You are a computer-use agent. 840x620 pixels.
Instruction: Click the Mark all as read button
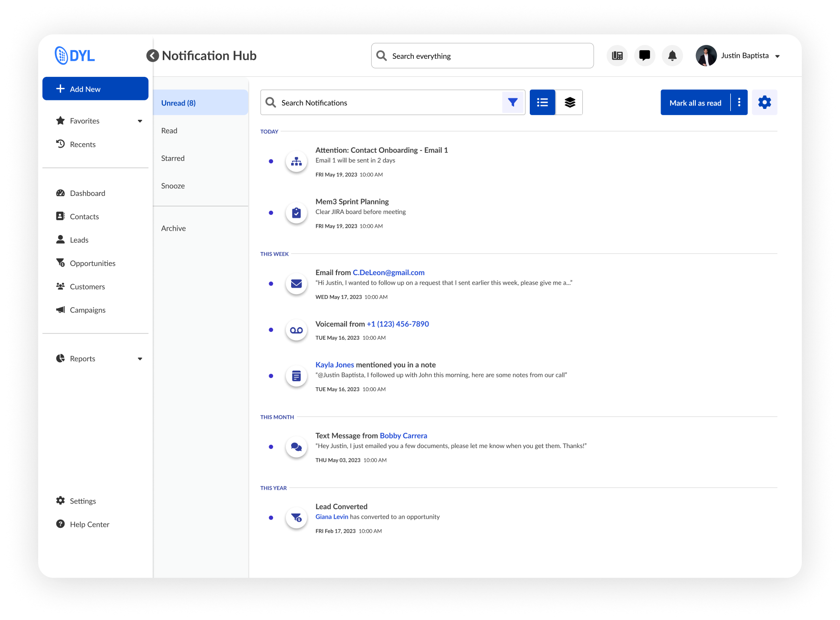[x=695, y=103]
